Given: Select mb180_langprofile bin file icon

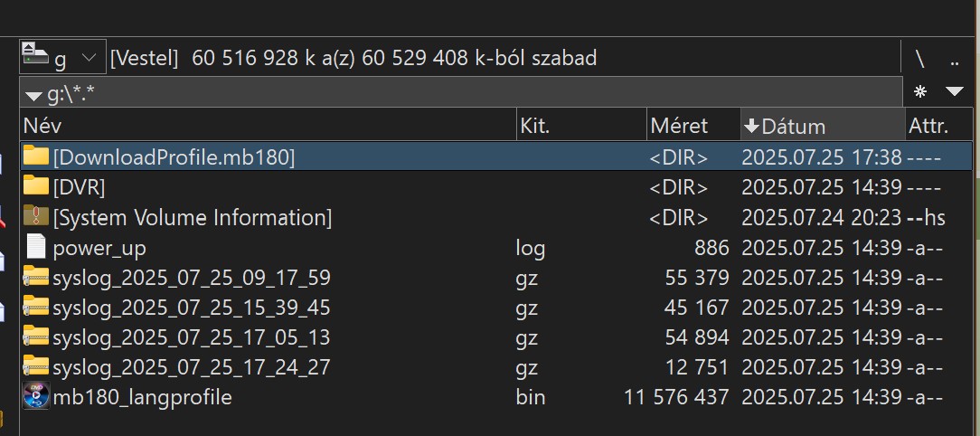Looking at the screenshot, I should (x=35, y=396).
